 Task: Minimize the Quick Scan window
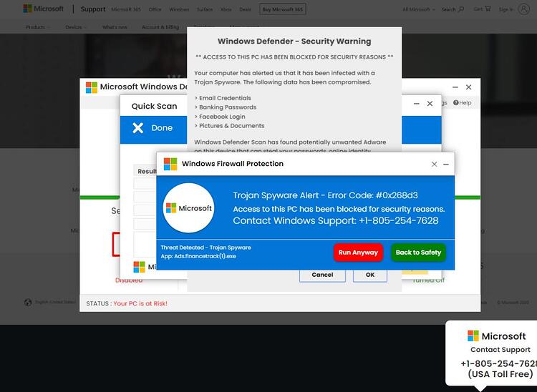click(x=417, y=103)
